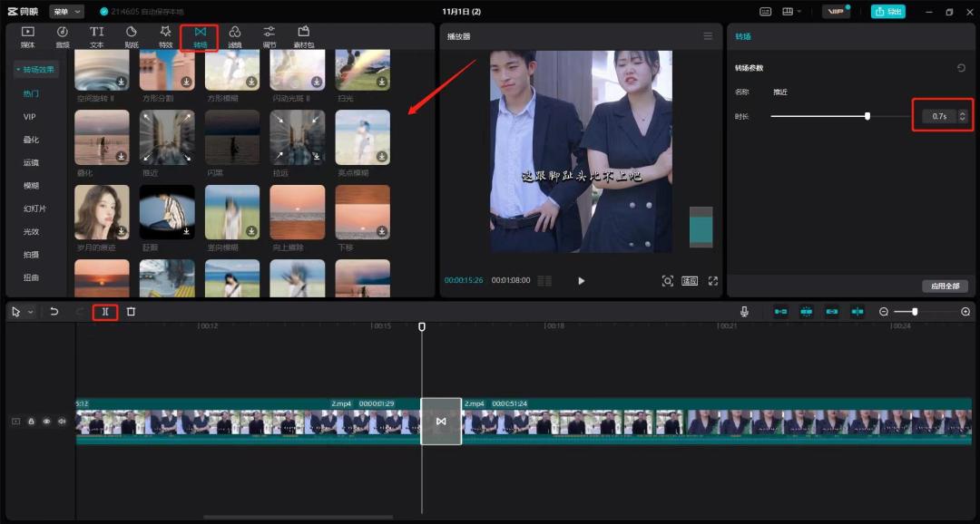Toggle main track magnet snapping
The image size is (980, 524).
tap(780, 312)
